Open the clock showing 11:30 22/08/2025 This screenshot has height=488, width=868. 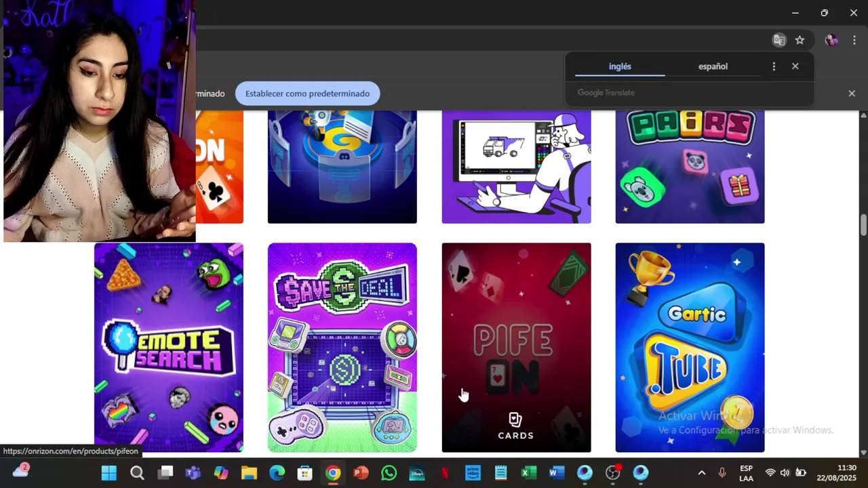[837, 472]
